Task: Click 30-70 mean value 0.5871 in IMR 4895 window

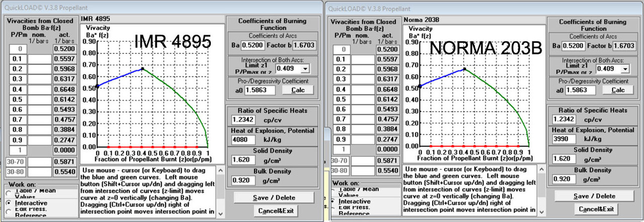Action: (x=64, y=162)
